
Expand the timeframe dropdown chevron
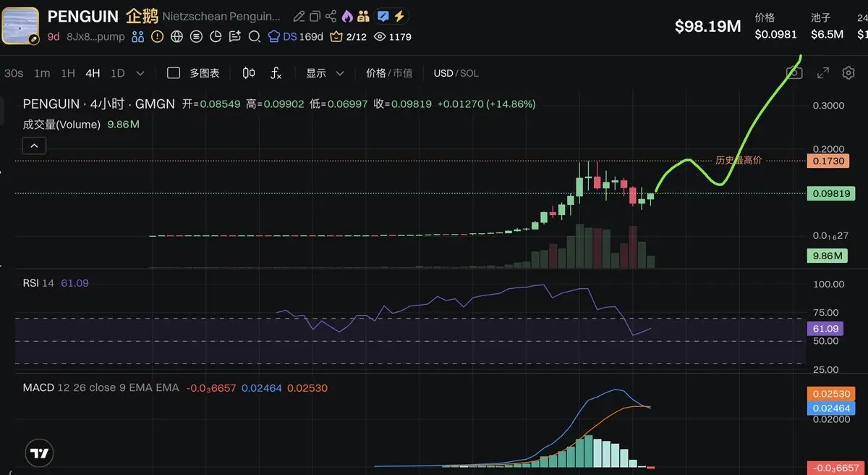pyautogui.click(x=140, y=73)
